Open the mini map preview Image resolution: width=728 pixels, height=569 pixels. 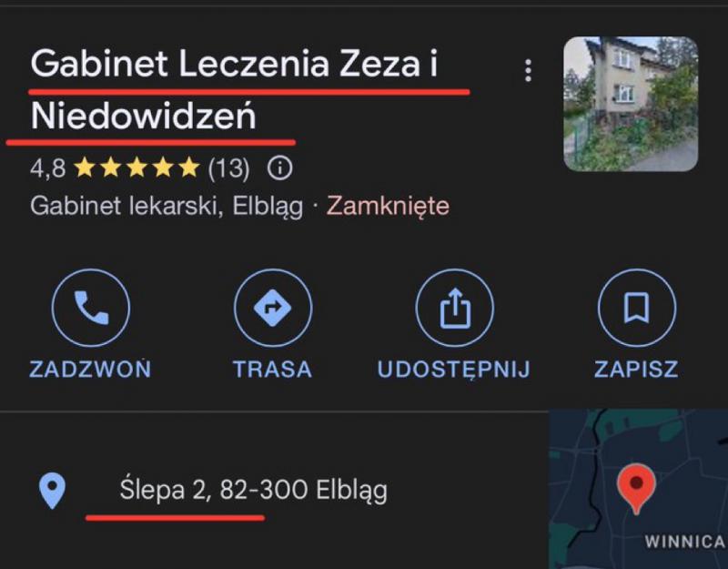639,489
